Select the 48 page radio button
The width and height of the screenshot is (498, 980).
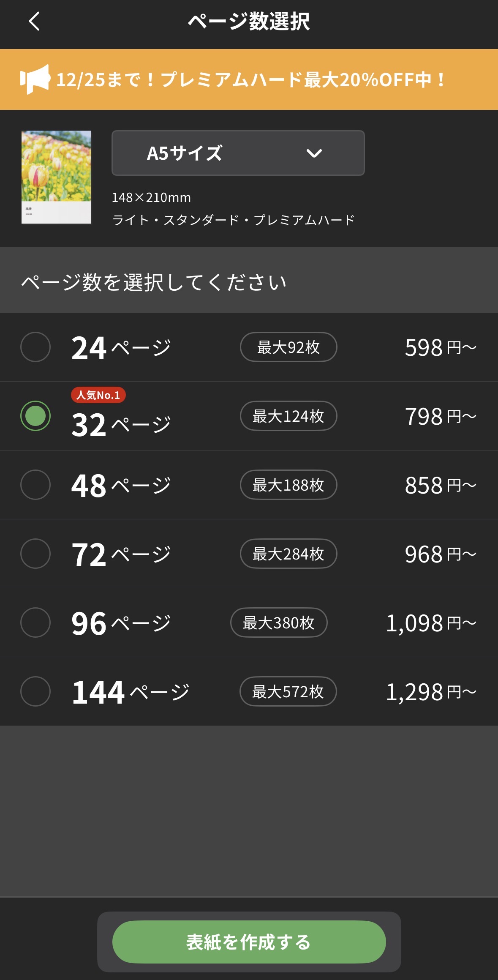point(35,485)
